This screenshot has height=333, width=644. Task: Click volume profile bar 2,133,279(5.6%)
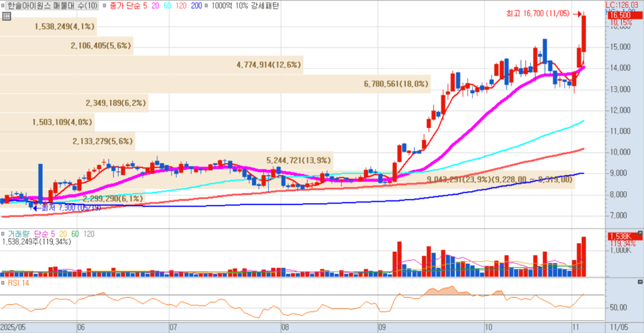coord(67,141)
